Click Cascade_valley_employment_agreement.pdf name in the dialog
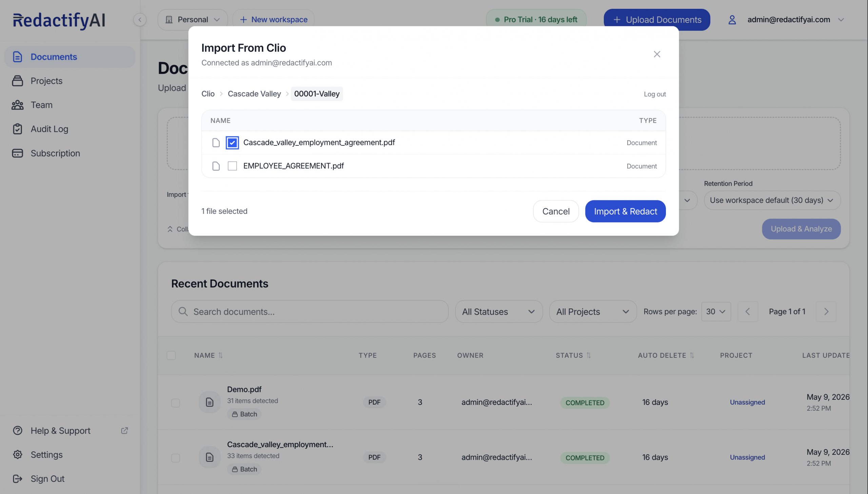This screenshot has height=494, width=868. (x=319, y=142)
